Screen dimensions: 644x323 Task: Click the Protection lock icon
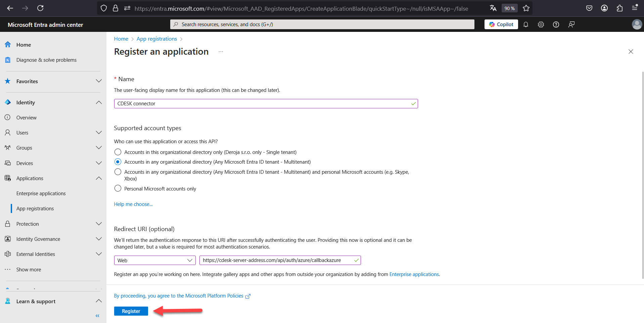(8, 224)
